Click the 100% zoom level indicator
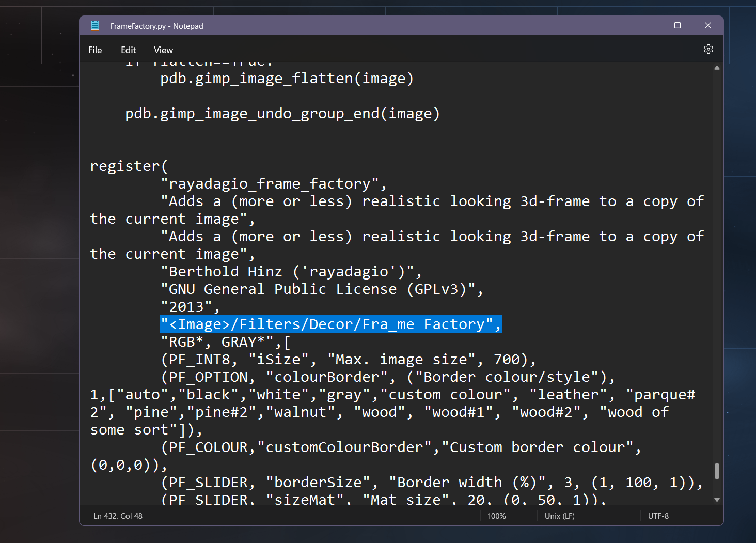The height and width of the screenshot is (543, 756). tap(496, 516)
